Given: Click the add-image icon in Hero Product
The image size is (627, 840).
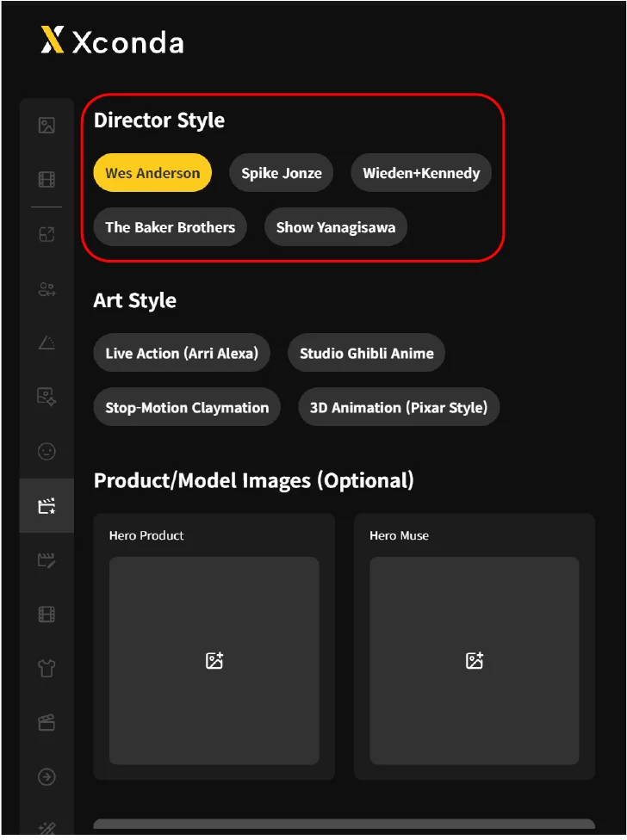Looking at the screenshot, I should [x=214, y=660].
